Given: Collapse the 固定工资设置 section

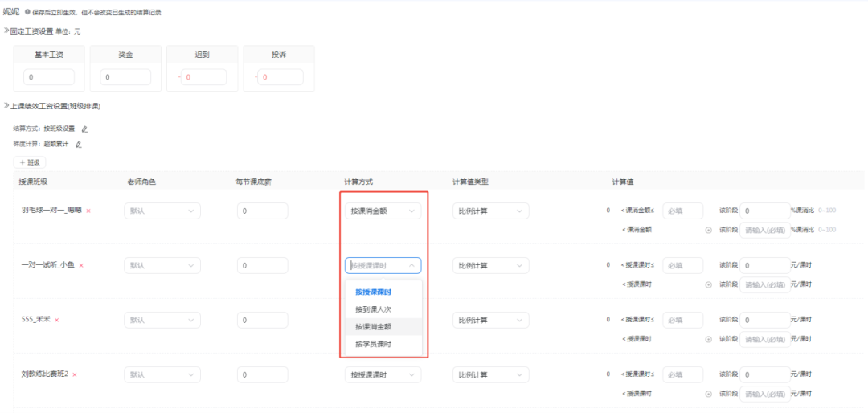Looking at the screenshot, I should point(6,31).
